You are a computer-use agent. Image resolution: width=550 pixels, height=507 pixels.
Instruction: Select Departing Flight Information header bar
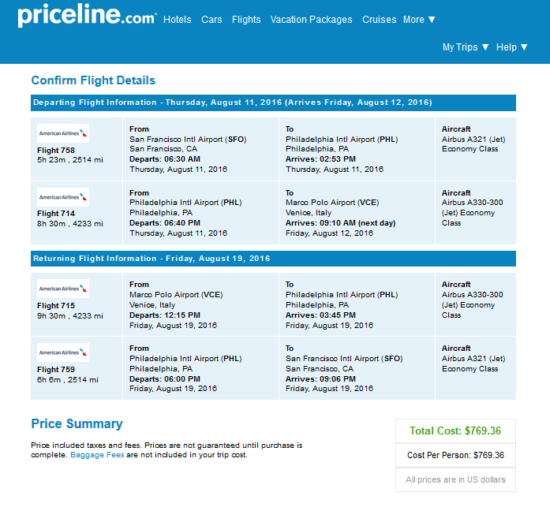(273, 102)
